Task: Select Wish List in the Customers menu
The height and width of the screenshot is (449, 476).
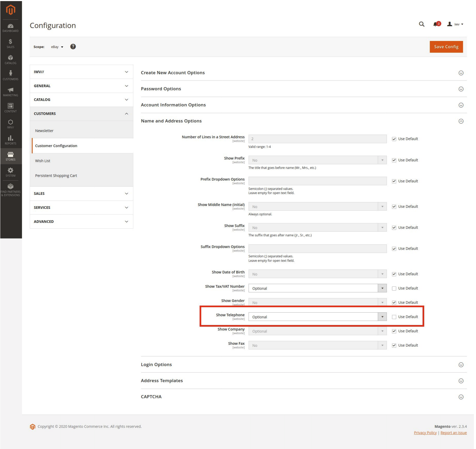Action: click(x=43, y=161)
